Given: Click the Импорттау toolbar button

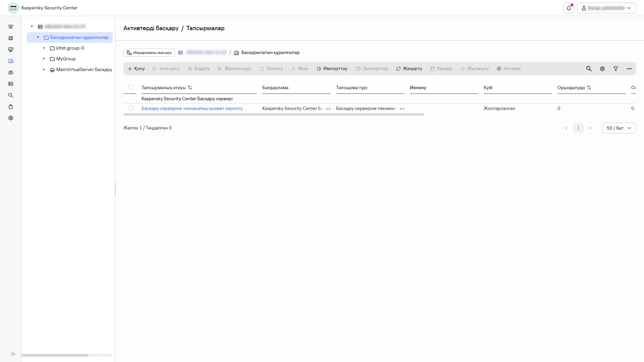Looking at the screenshot, I should click(332, 69).
